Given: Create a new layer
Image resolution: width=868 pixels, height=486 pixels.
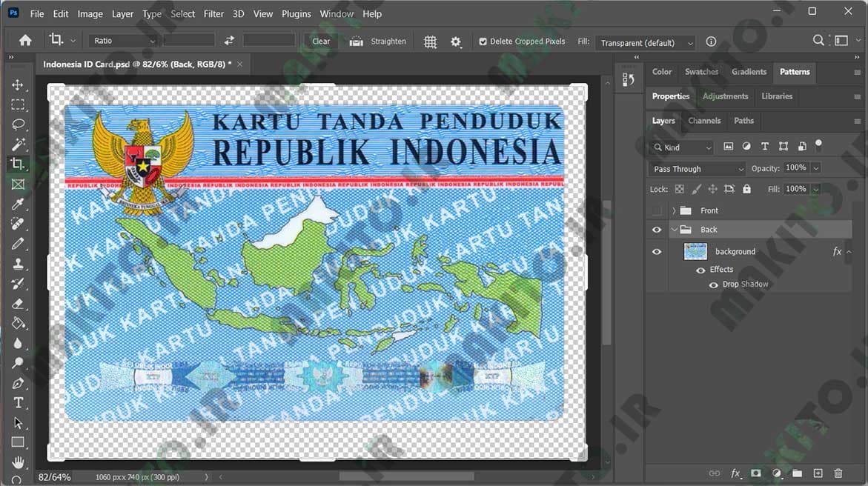Looking at the screenshot, I should point(818,473).
